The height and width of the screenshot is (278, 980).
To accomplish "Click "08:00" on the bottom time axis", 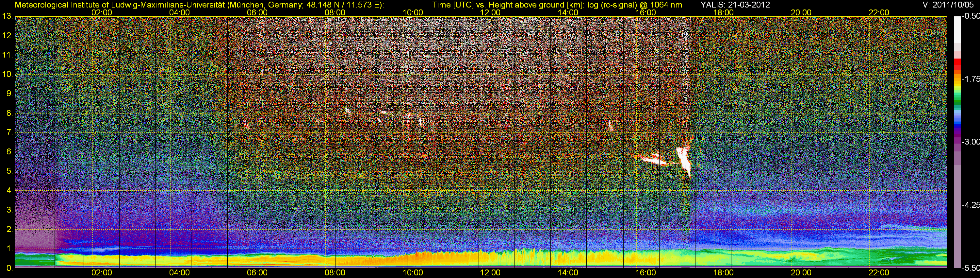I will (335, 273).
